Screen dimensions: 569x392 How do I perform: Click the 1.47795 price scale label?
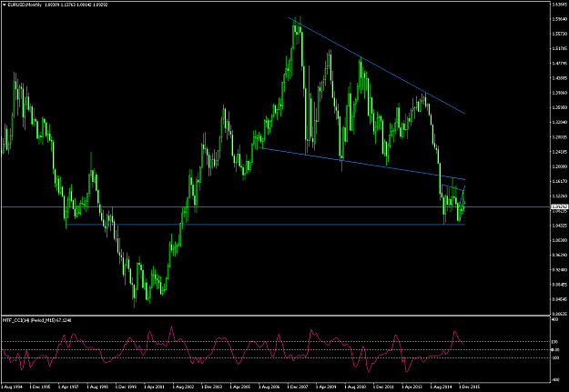(x=560, y=63)
